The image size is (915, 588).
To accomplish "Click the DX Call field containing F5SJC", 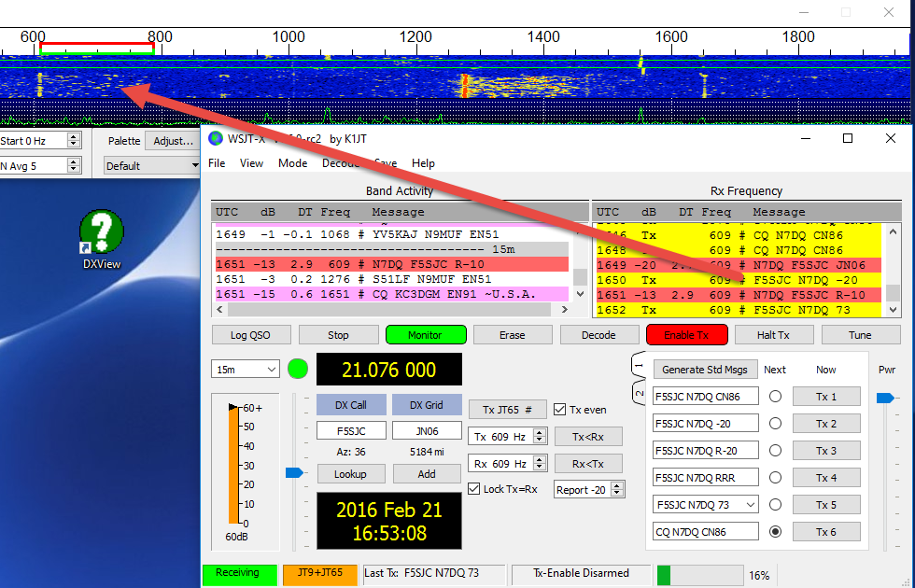I will point(351,431).
